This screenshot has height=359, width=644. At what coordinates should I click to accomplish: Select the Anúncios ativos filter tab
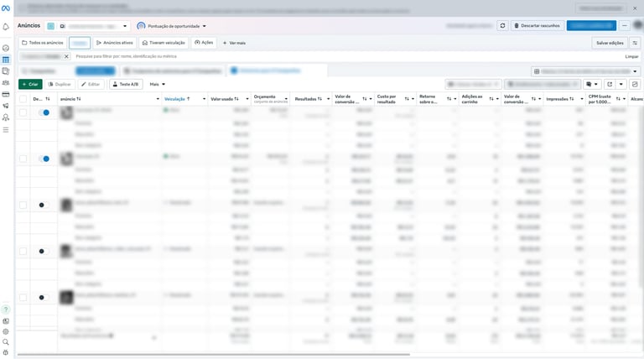[x=115, y=43]
